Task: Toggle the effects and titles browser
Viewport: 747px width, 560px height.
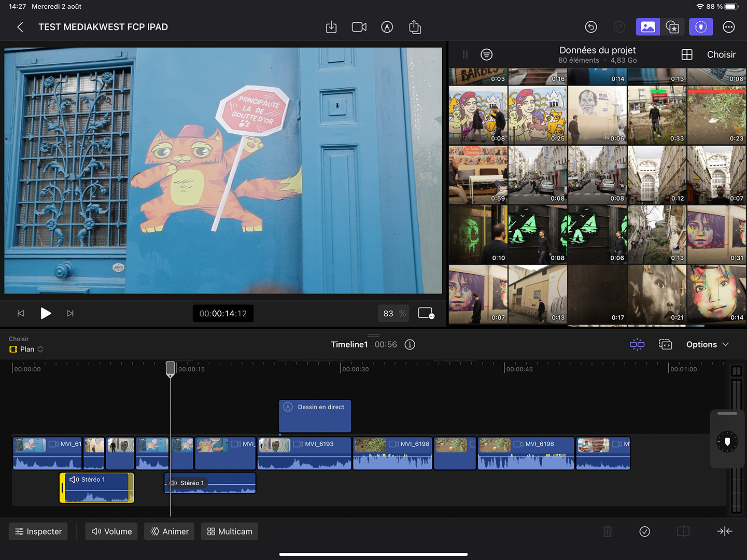Action: coord(672,27)
